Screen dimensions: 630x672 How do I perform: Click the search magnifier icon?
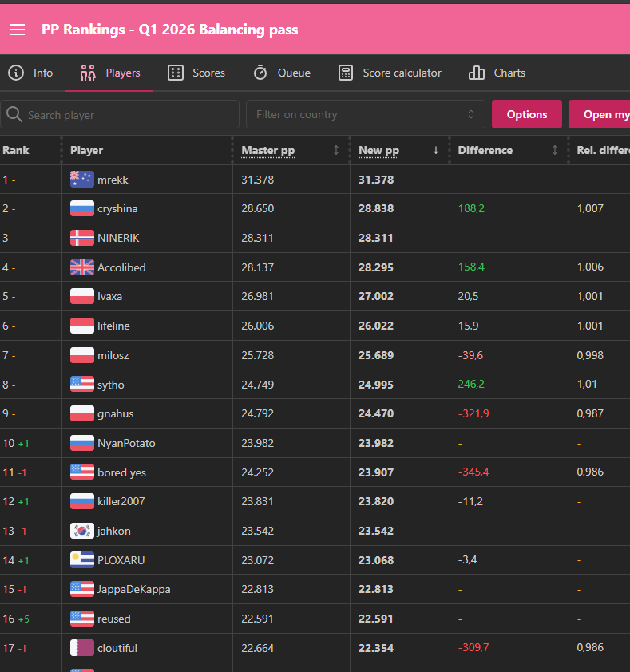(x=14, y=114)
